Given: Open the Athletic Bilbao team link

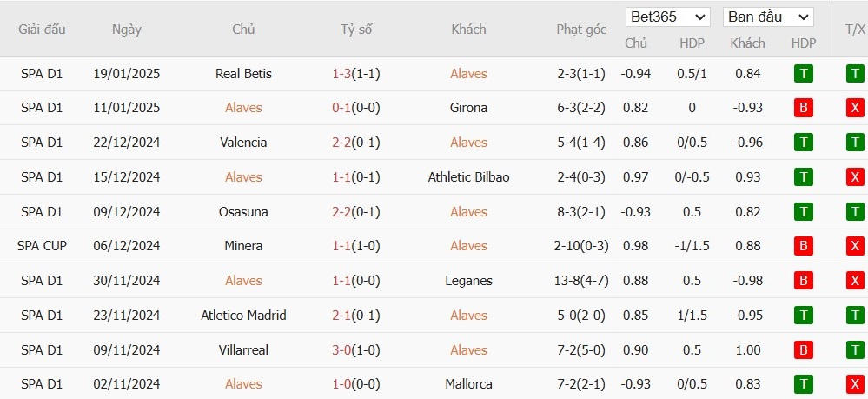Looking at the screenshot, I should (x=468, y=177).
